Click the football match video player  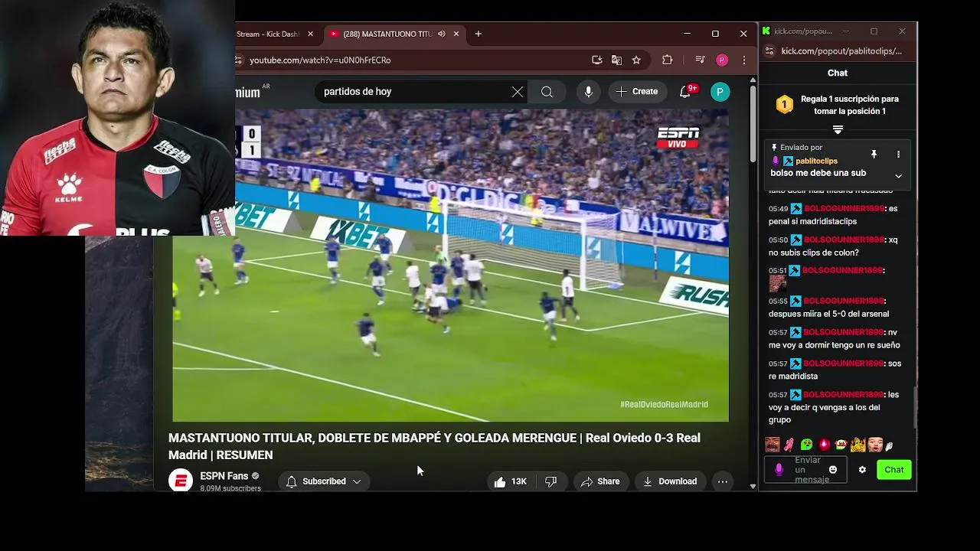coord(450,265)
